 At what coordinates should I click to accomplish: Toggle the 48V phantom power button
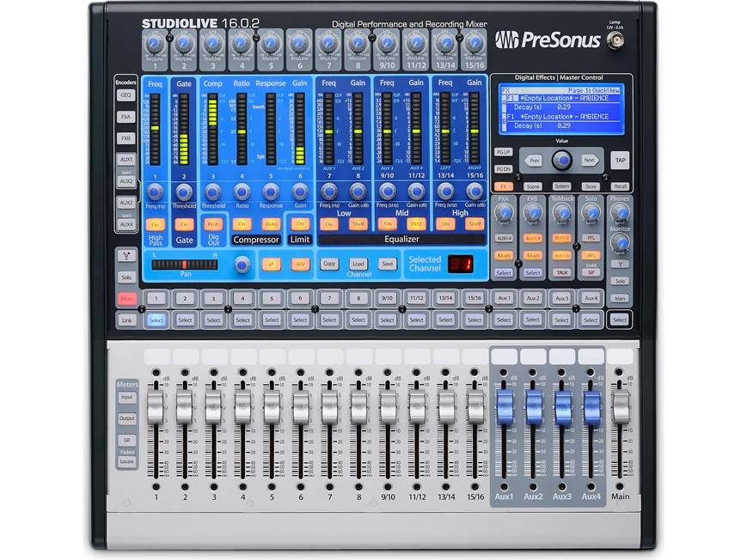(300, 264)
